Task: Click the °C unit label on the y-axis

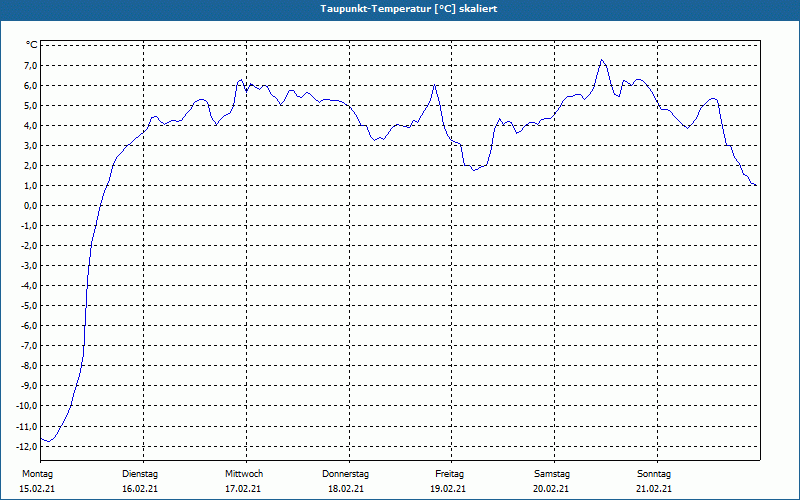Action: tap(32, 45)
